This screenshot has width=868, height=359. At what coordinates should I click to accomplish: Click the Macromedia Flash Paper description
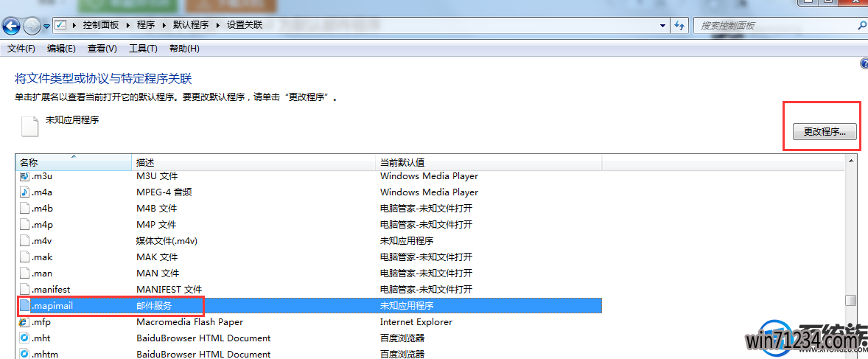(x=190, y=322)
